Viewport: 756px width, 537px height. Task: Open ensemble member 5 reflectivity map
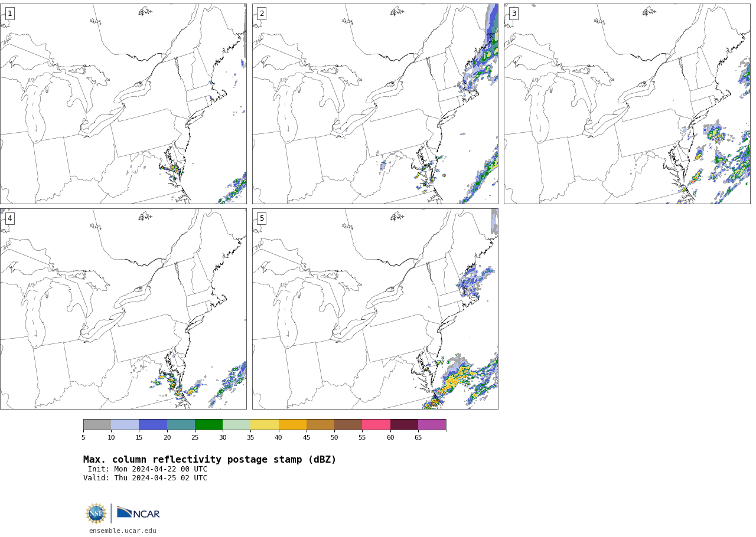click(x=375, y=309)
